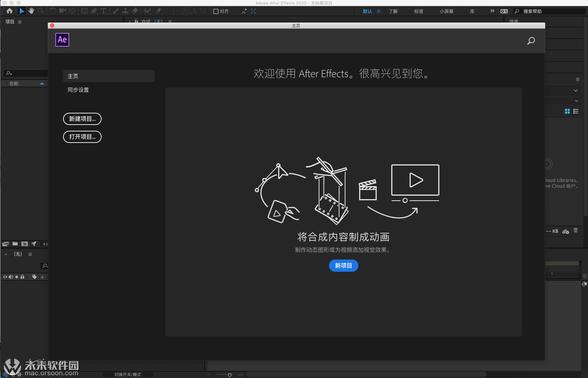Switch to the 库 workspace

point(472,11)
